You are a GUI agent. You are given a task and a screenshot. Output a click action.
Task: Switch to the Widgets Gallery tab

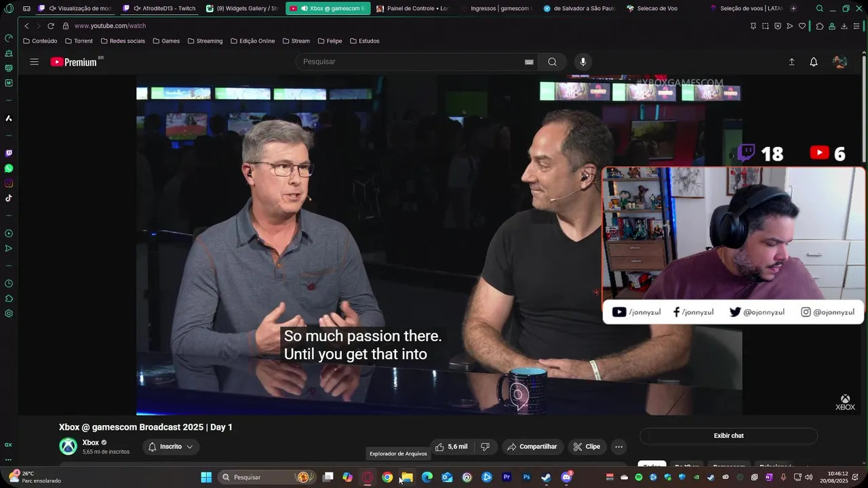[x=243, y=8]
